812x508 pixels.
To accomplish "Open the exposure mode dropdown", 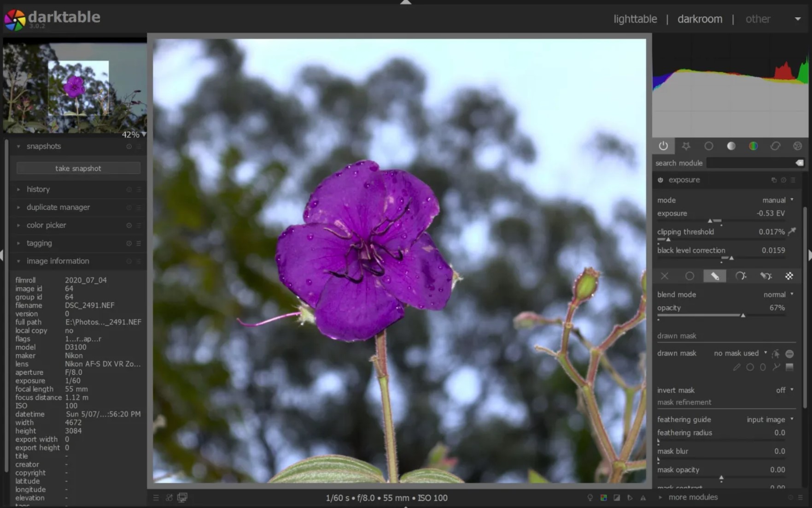I will 777,200.
